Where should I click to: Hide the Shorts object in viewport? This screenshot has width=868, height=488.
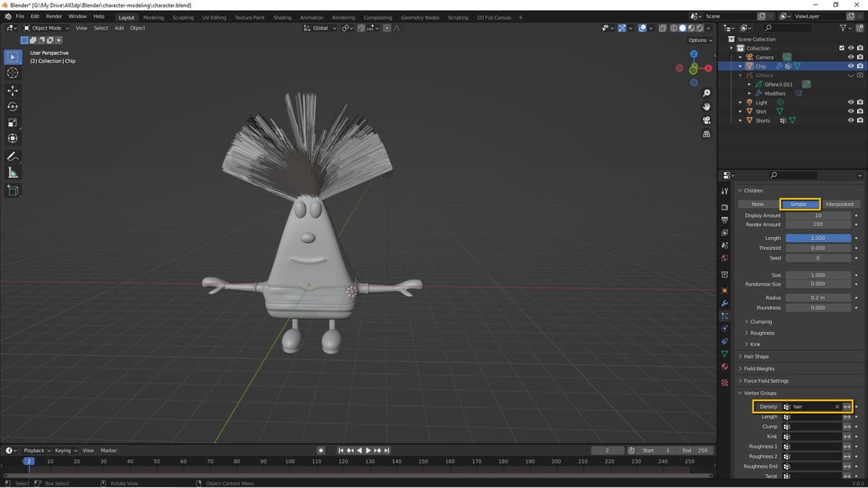click(x=851, y=121)
